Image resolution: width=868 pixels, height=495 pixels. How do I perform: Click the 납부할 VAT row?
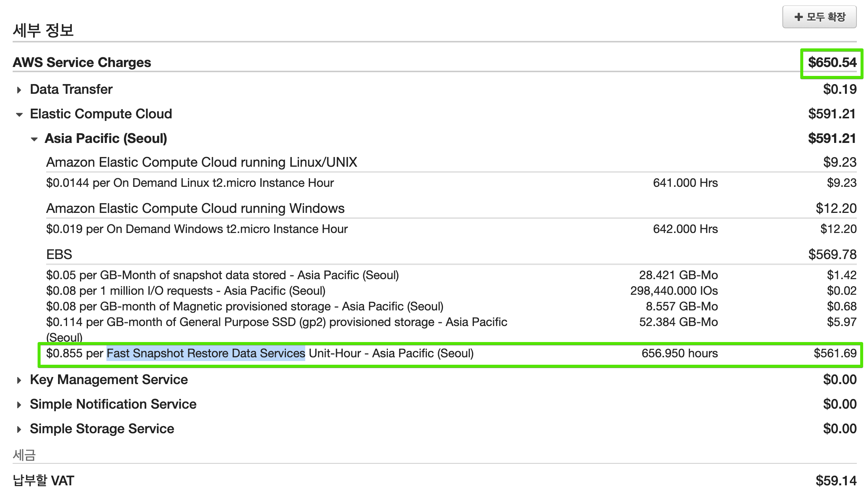coord(44,480)
